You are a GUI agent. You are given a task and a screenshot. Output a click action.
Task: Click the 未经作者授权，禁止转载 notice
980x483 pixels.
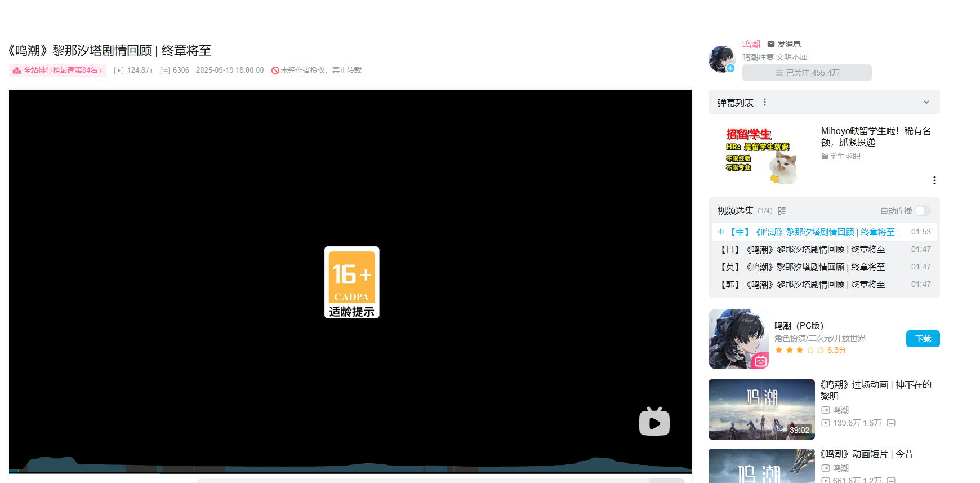click(x=321, y=70)
